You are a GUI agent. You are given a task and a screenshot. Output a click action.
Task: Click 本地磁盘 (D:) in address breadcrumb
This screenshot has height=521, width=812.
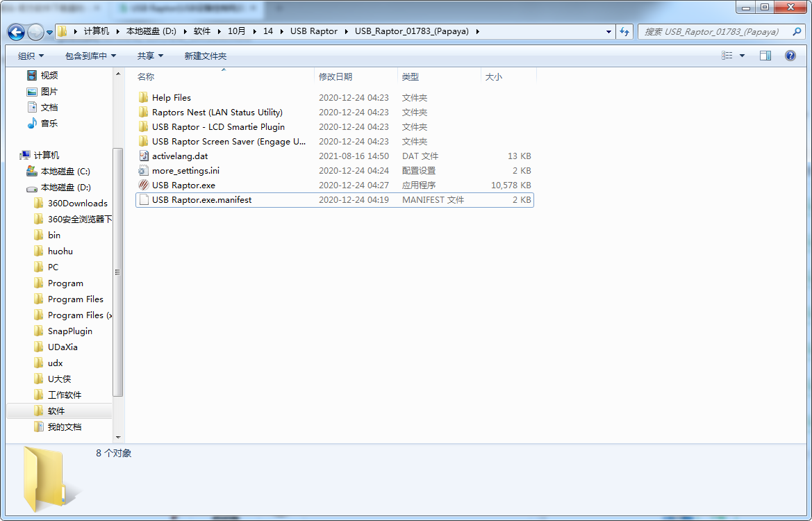tap(151, 31)
